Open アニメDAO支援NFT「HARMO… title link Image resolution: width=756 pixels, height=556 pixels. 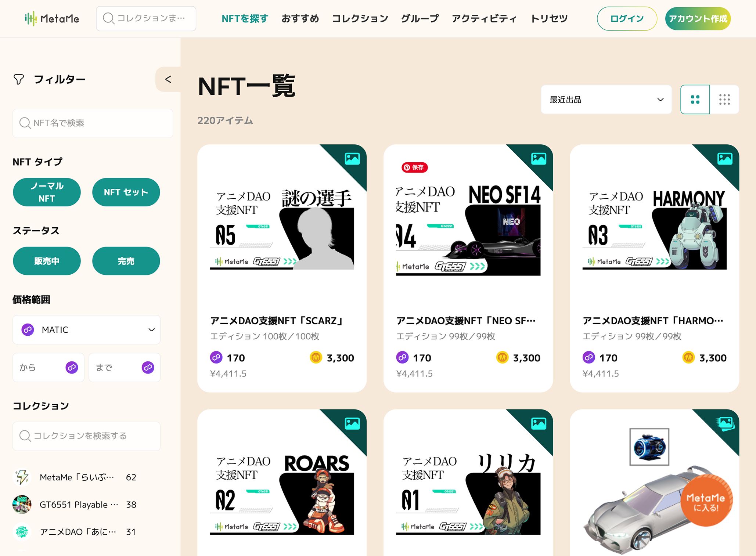tap(653, 321)
